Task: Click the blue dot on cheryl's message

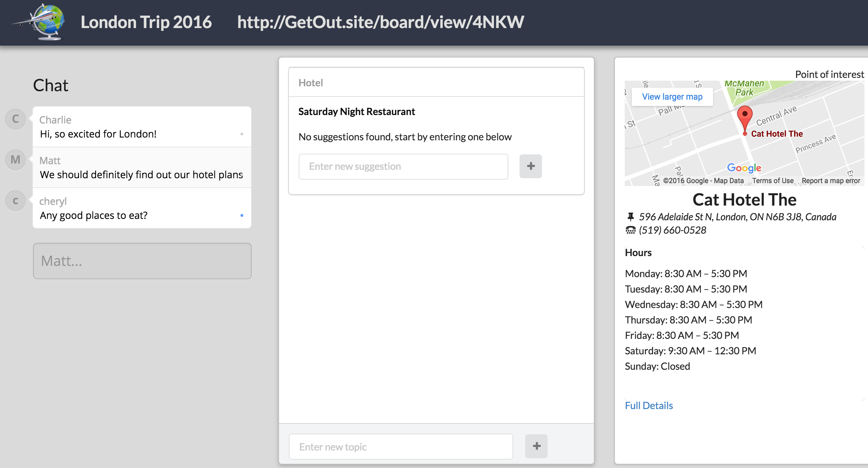Action: pyautogui.click(x=242, y=215)
